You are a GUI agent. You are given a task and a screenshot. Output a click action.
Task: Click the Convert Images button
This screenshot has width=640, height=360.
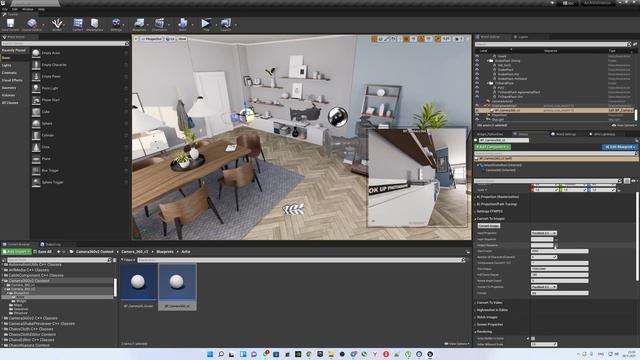[x=489, y=226]
